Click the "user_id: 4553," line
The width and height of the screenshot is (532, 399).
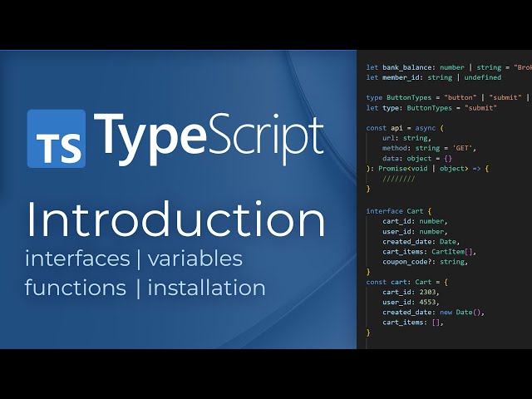point(411,303)
